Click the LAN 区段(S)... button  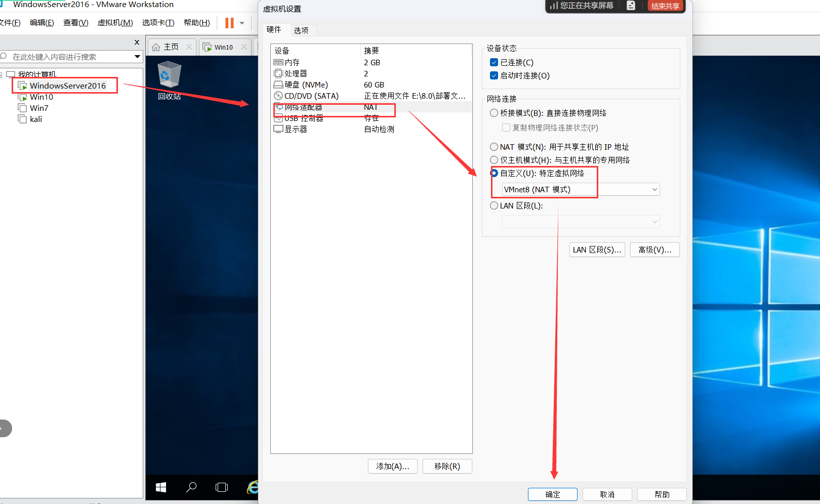coord(597,249)
